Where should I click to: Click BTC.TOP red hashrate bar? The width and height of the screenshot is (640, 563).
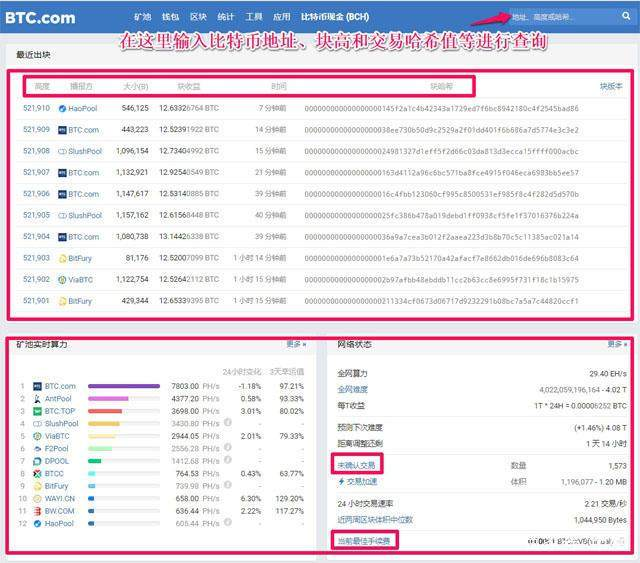click(x=105, y=411)
